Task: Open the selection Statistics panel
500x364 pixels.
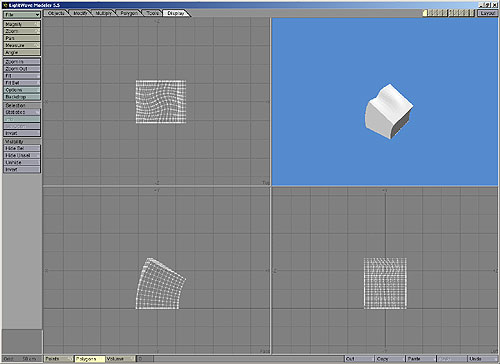Action: coord(22,112)
